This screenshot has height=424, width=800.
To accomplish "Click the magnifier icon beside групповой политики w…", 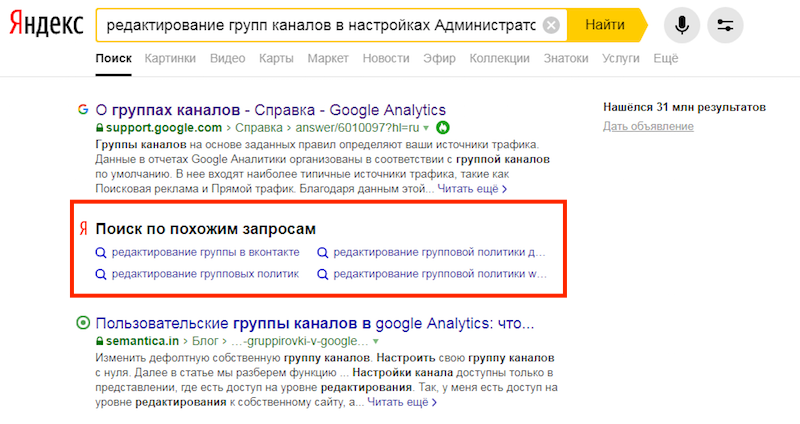I will pos(322,275).
